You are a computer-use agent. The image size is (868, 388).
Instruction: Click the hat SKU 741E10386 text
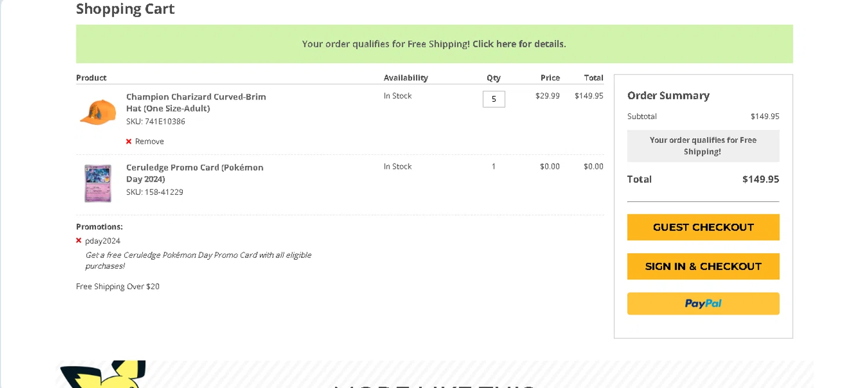[156, 121]
